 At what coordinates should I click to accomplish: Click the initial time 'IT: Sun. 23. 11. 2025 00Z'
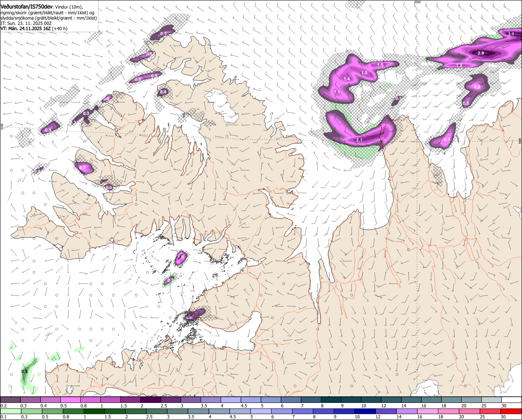click(26, 23)
